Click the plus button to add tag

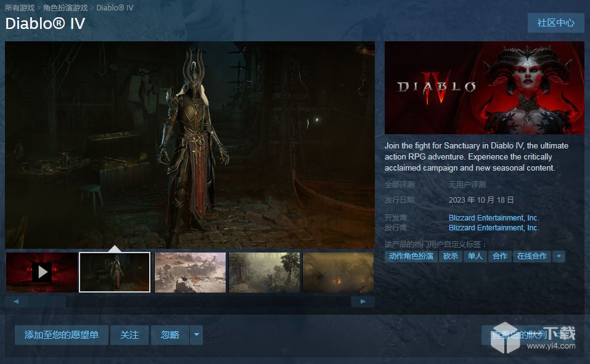pos(559,256)
